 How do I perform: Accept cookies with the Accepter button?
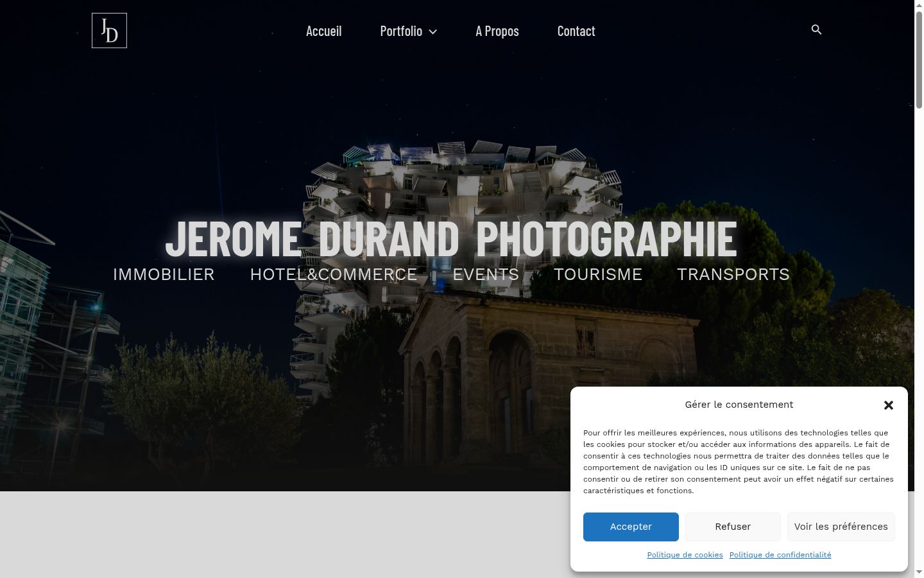tap(631, 527)
